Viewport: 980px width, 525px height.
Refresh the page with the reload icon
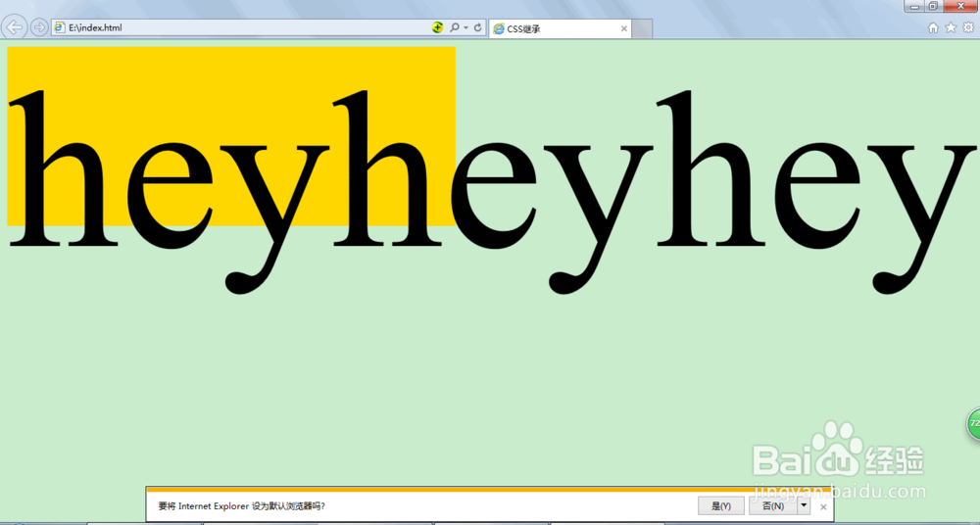[478, 27]
